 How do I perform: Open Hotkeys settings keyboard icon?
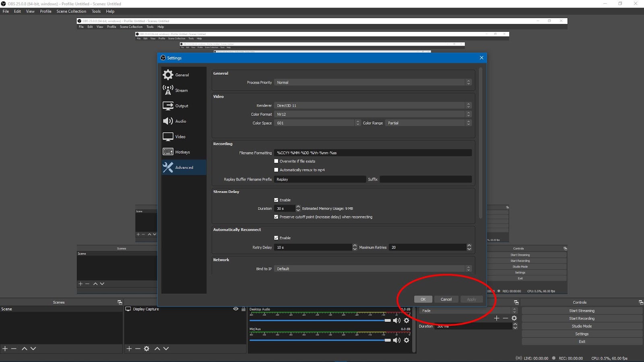168,152
